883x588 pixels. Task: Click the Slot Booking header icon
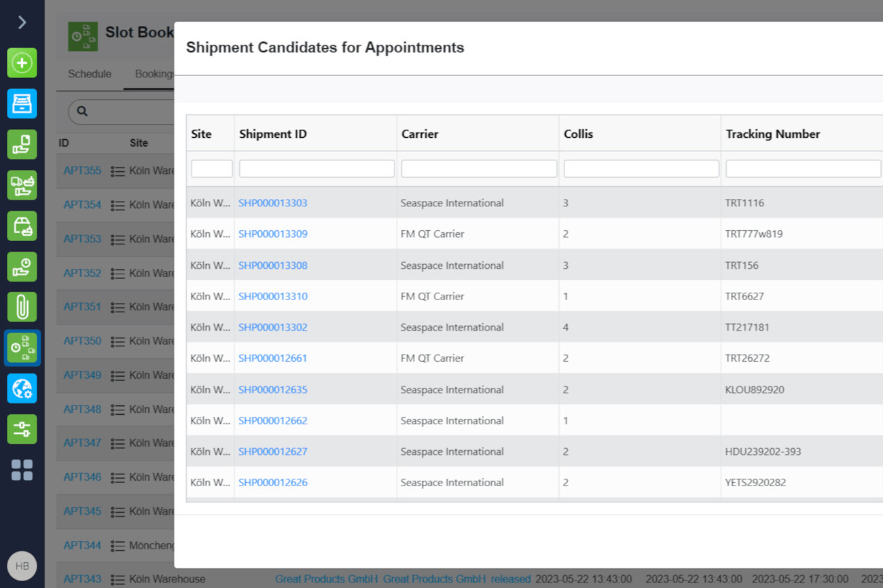point(83,37)
